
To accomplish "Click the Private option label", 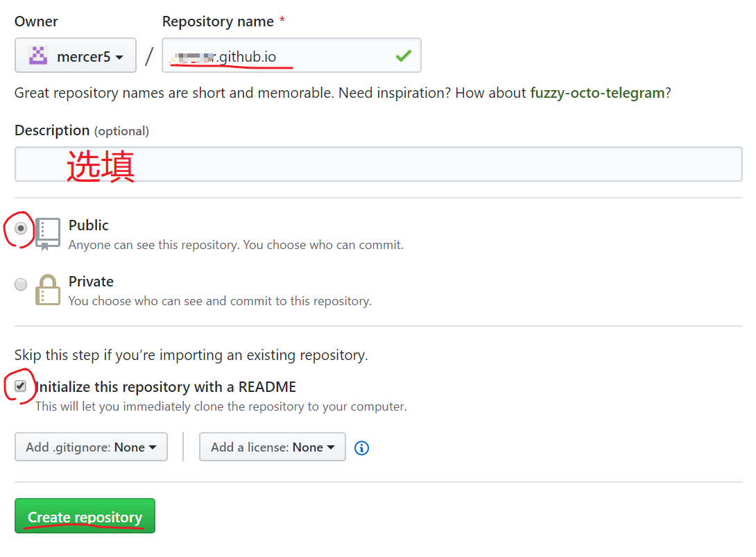I will [x=91, y=282].
